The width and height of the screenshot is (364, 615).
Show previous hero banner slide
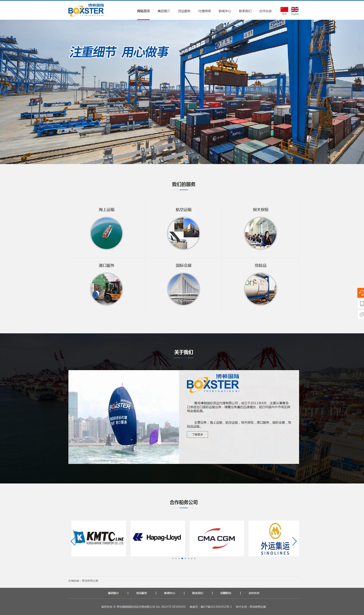pos(4,93)
